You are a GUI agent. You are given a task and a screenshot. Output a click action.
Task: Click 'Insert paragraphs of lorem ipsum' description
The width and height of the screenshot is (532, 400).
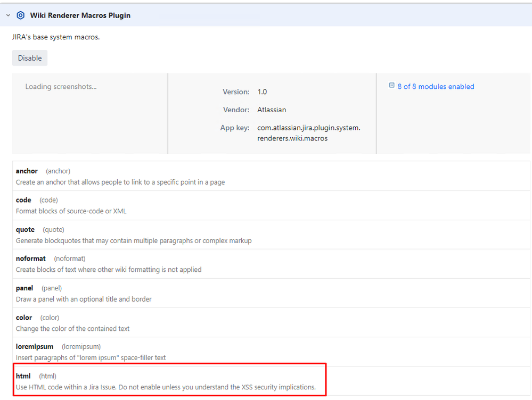pyautogui.click(x=91, y=357)
